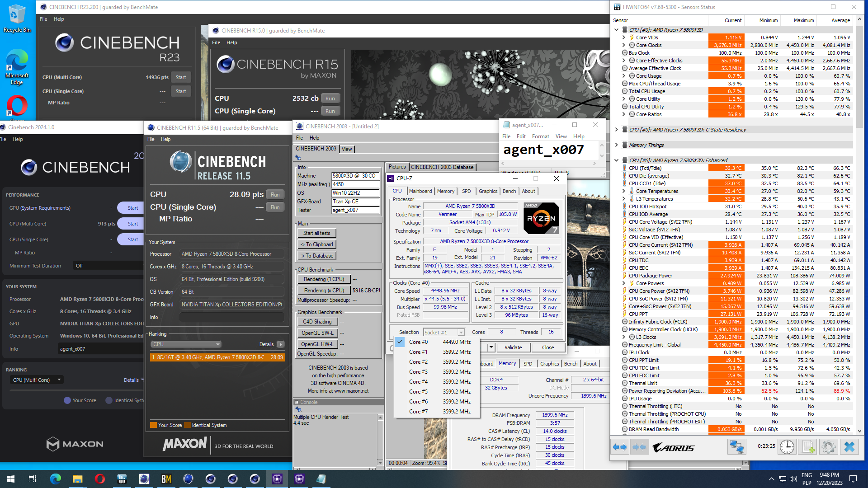The height and width of the screenshot is (488, 868).
Task: Click the Tester field containing agent_x007
Action: (x=355, y=210)
